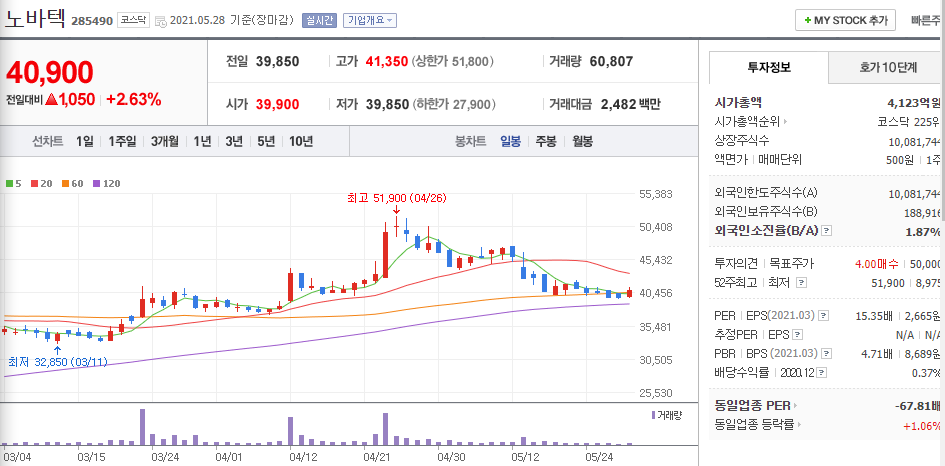Click the 빠른주 link at top right
945x466 pixels.
927,20
